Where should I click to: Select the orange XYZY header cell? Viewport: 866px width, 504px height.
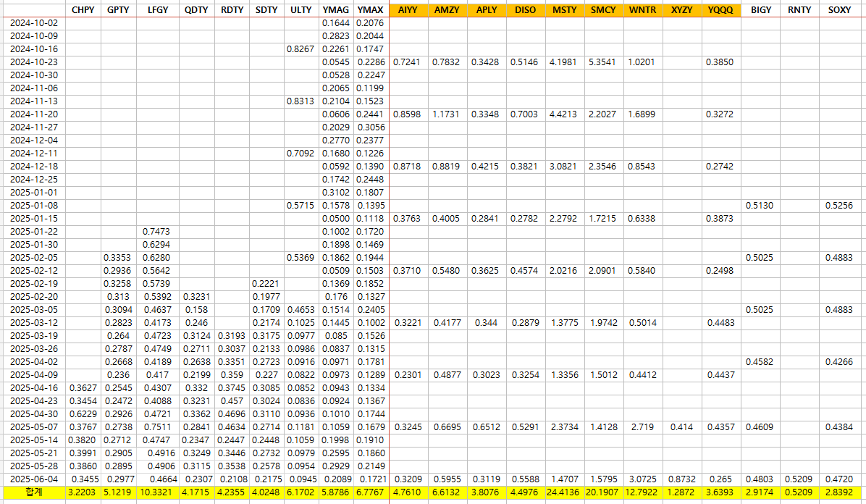pos(681,10)
